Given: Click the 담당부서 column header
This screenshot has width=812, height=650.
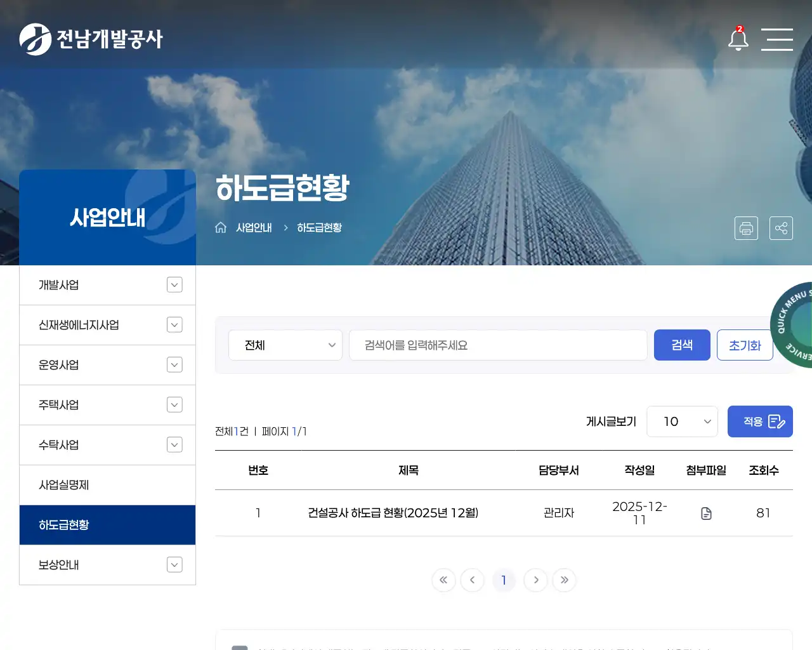Looking at the screenshot, I should (x=559, y=470).
